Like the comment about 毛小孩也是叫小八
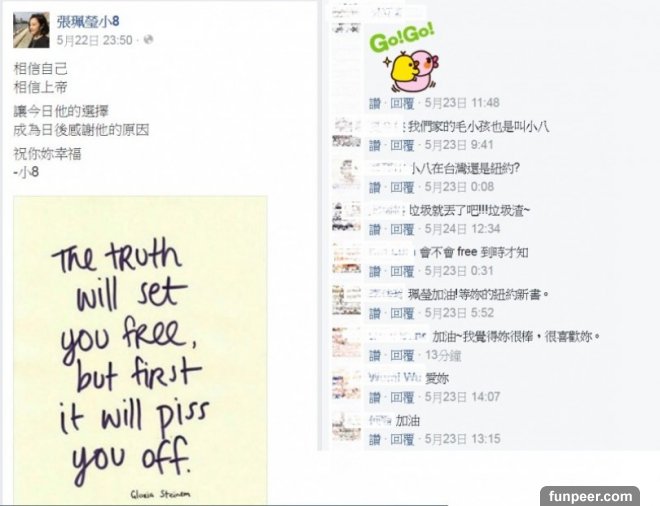This screenshot has height=506, width=660. [375, 145]
